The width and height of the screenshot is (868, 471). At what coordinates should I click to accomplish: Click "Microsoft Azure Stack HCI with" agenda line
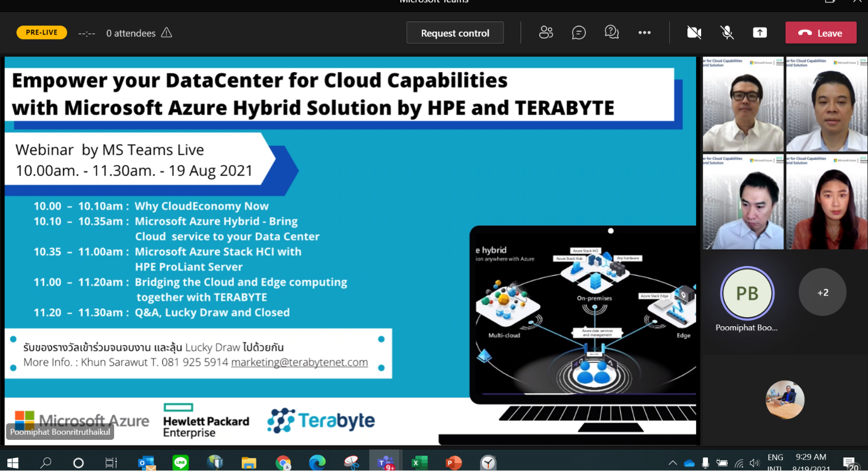[218, 251]
